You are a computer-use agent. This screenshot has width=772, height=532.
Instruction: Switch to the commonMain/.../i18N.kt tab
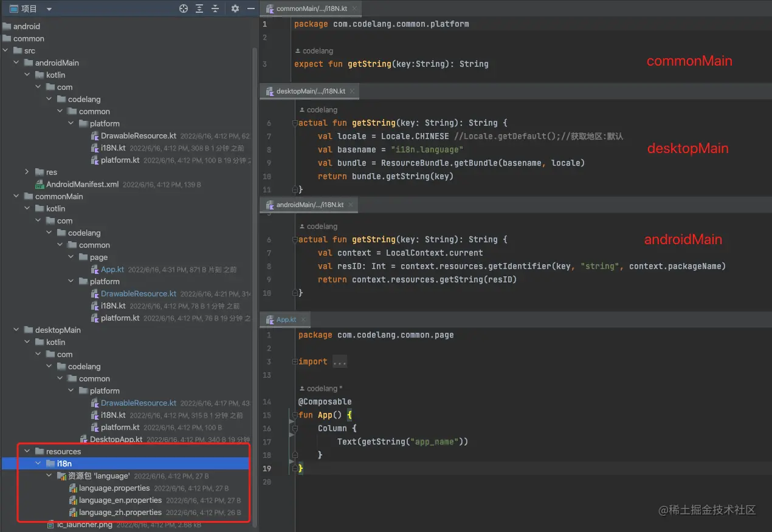tap(311, 9)
